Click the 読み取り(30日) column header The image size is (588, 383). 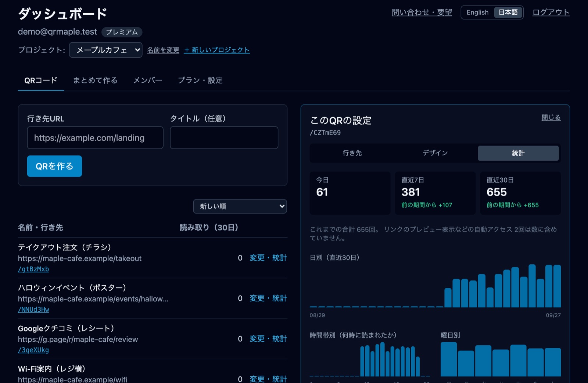click(x=209, y=228)
